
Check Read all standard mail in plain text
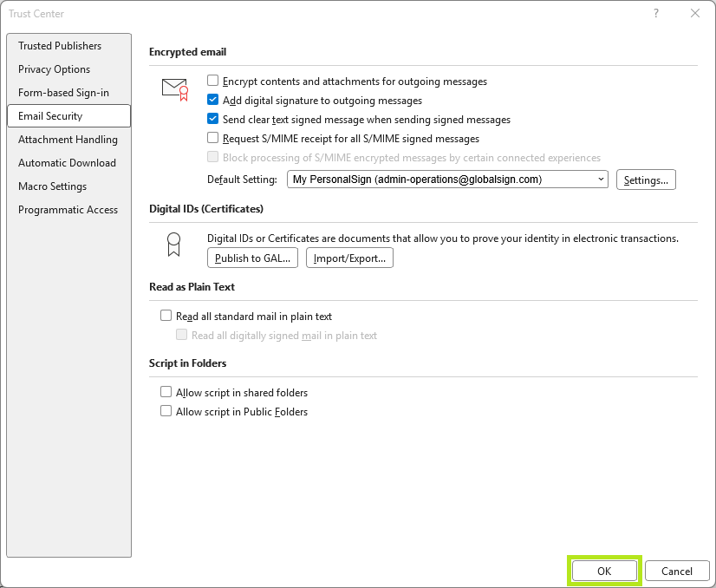point(166,317)
